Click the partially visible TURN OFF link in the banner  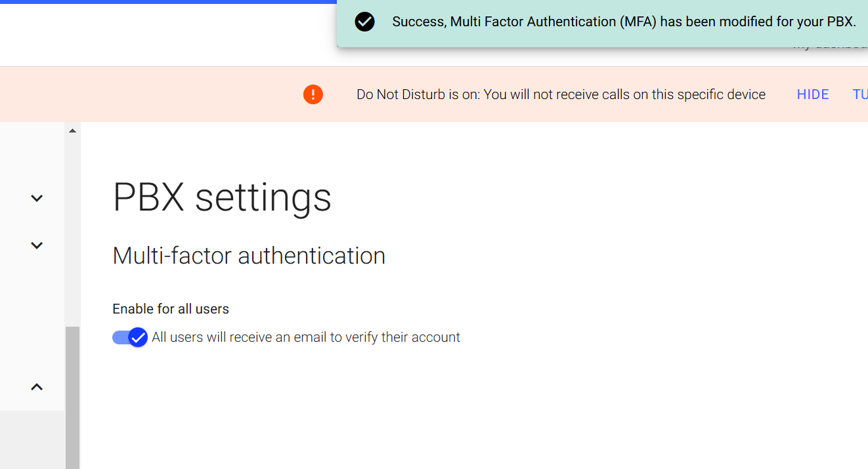click(860, 94)
